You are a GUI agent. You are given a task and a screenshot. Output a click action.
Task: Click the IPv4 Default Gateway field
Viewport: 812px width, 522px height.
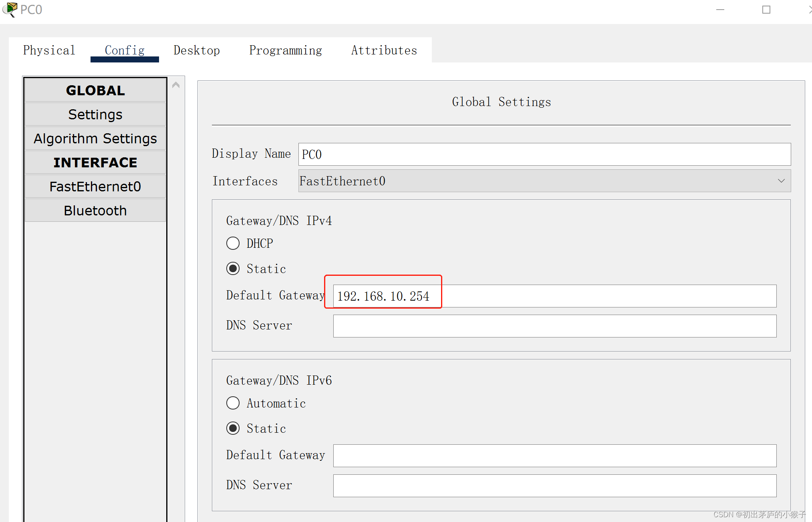(555, 296)
